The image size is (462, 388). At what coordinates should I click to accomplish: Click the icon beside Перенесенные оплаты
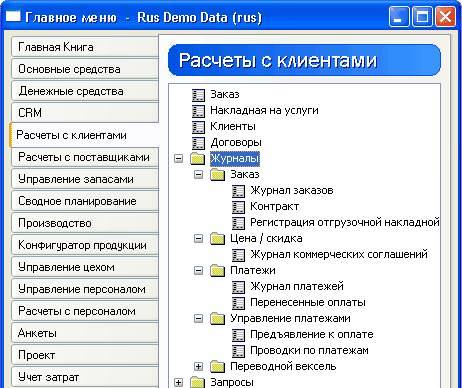(x=238, y=303)
